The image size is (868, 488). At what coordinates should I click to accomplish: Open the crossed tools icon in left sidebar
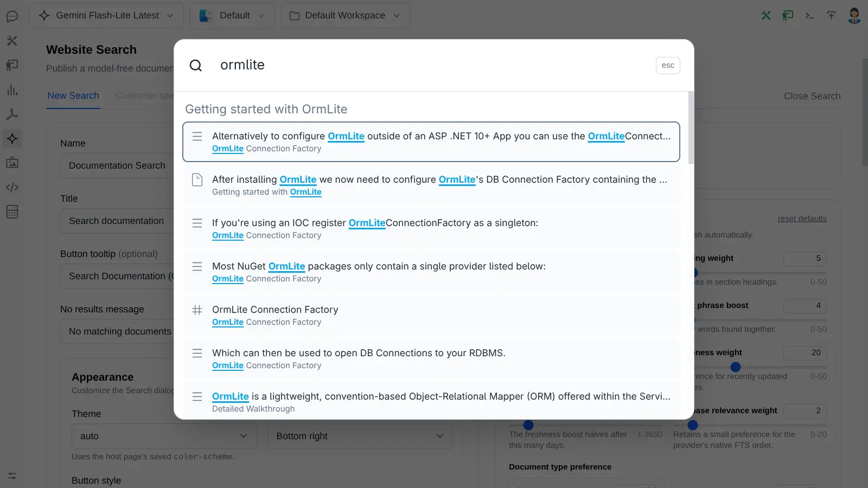tap(12, 41)
